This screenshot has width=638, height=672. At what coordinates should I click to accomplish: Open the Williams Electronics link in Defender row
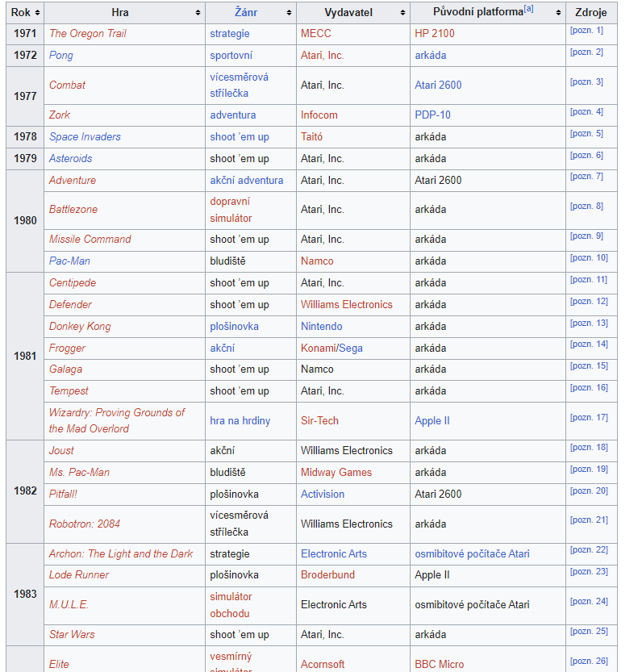(346, 305)
